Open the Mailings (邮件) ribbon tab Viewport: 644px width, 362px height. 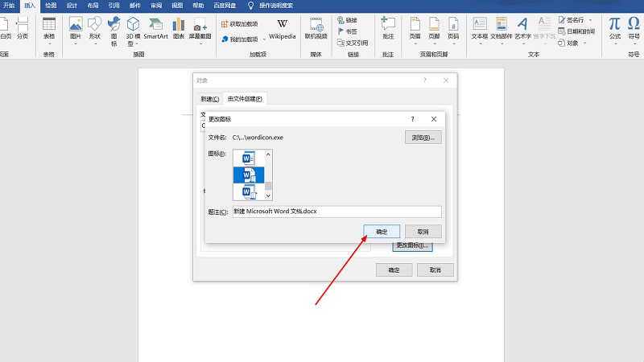pos(135,6)
